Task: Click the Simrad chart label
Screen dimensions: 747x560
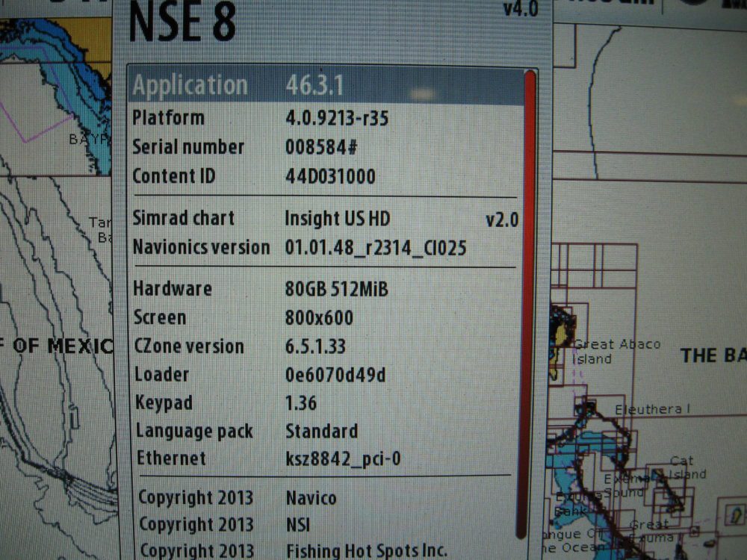Action: click(x=184, y=218)
